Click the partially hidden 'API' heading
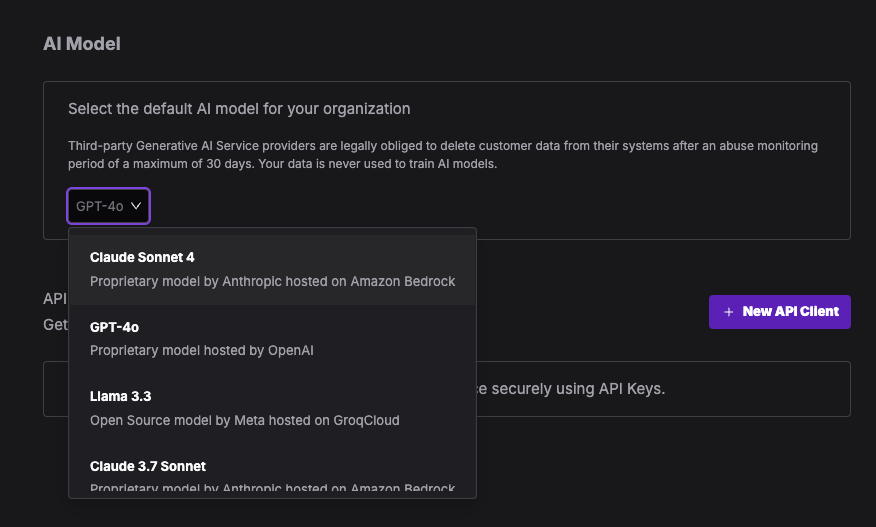This screenshot has width=876, height=527. (55, 298)
